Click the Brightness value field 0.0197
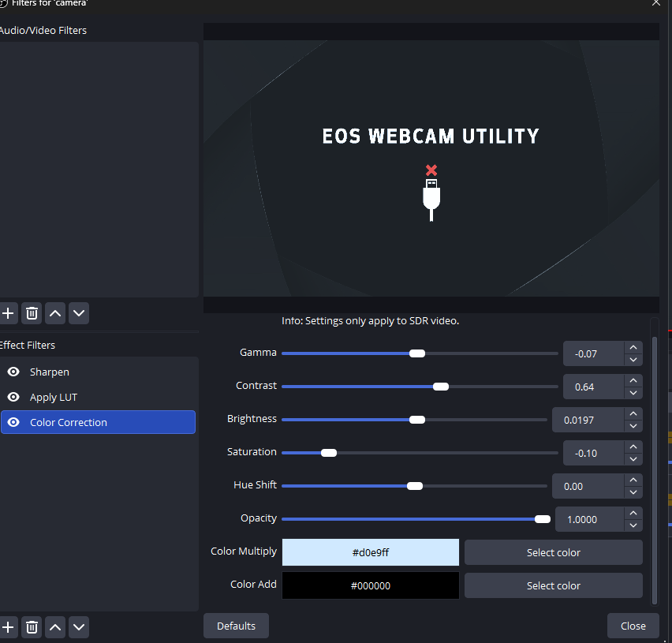This screenshot has width=672, height=643. tap(588, 420)
